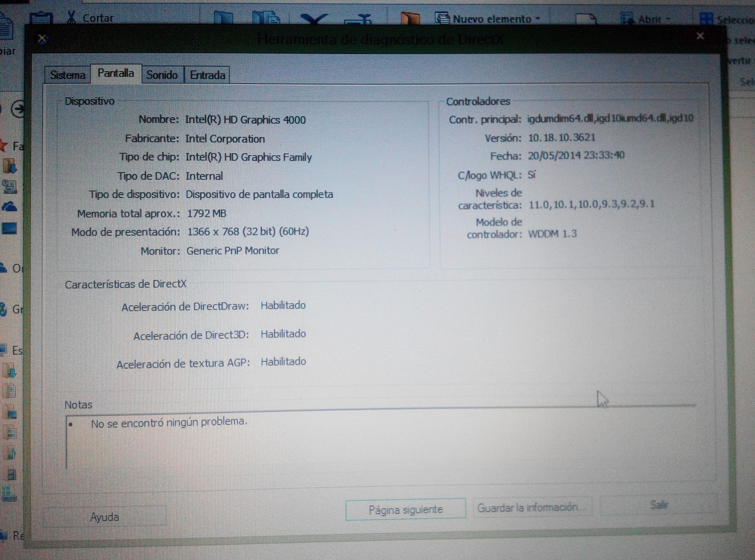755x560 pixels.
Task: Click the 'Memoria total aprox.:' label
Action: click(x=128, y=213)
